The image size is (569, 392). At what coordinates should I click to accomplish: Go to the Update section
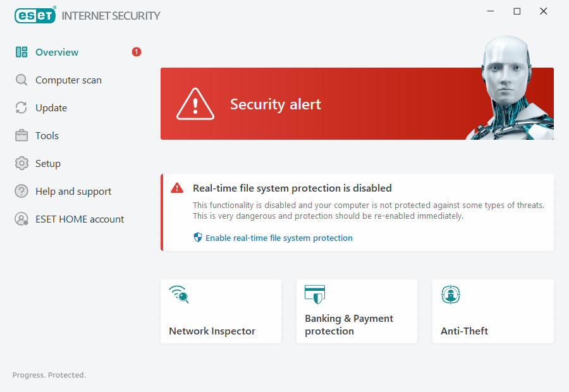[51, 108]
